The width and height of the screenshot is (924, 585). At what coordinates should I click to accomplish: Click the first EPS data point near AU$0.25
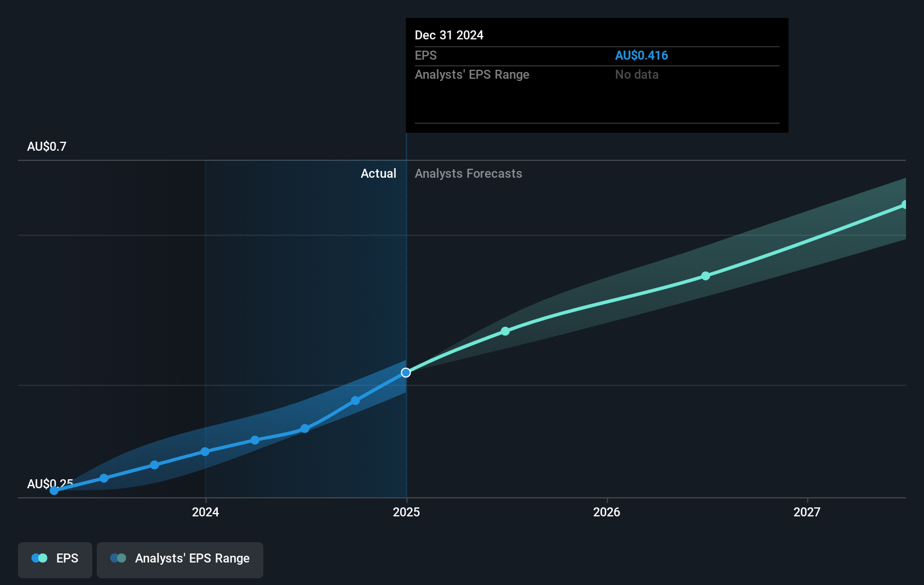(54, 490)
